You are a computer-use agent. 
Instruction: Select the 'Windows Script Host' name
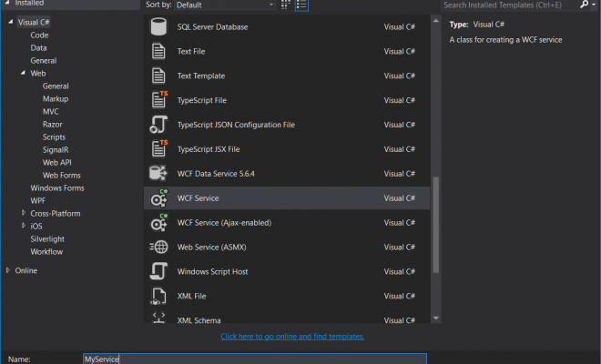(x=212, y=272)
